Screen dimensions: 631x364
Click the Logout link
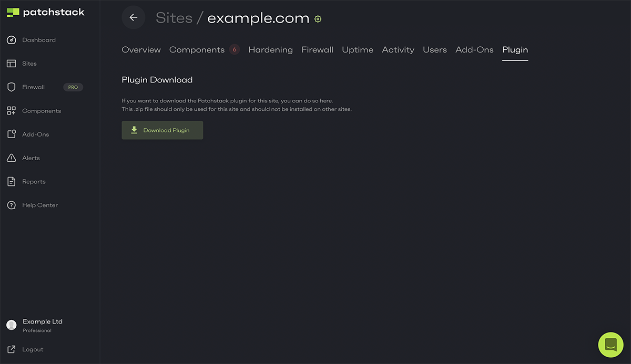pyautogui.click(x=33, y=350)
